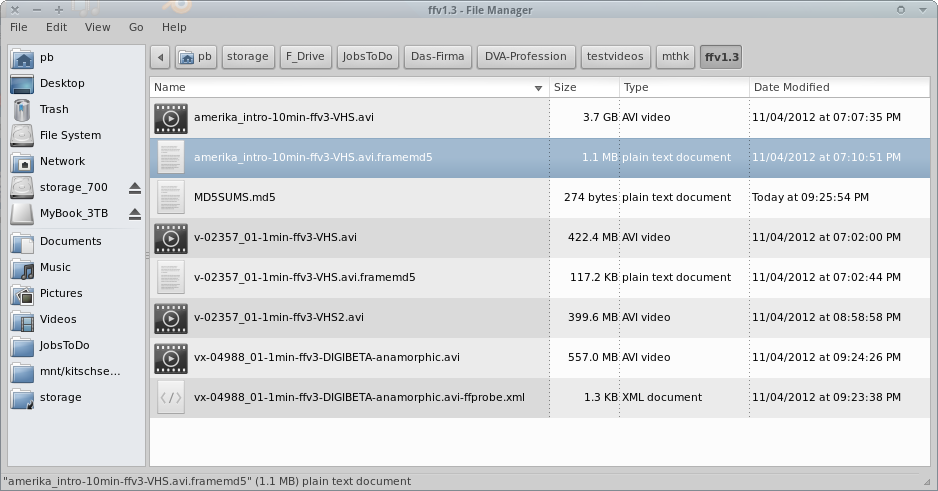The width and height of the screenshot is (938, 491).
Task: Eject the storage_700 drive
Action: tap(135, 188)
